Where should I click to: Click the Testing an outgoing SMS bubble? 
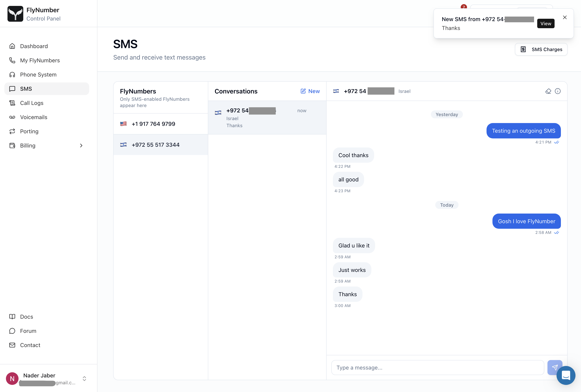[x=523, y=131]
